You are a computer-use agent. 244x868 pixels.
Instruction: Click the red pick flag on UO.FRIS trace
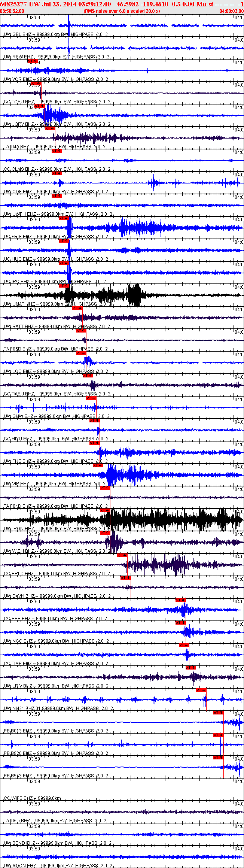64,218
